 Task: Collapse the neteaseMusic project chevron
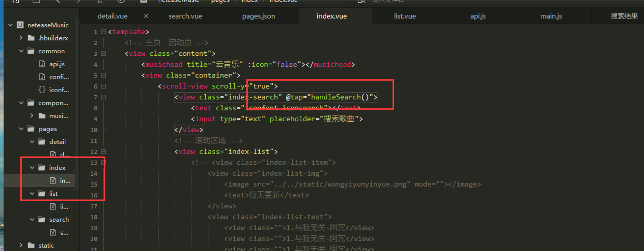(x=10, y=25)
